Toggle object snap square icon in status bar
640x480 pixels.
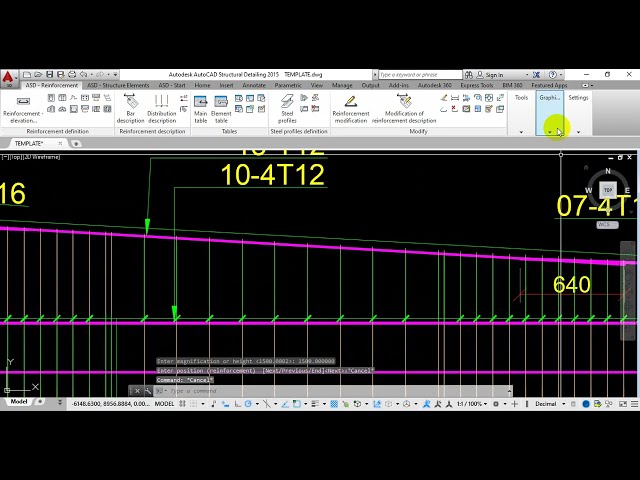pyautogui.click(x=297, y=404)
